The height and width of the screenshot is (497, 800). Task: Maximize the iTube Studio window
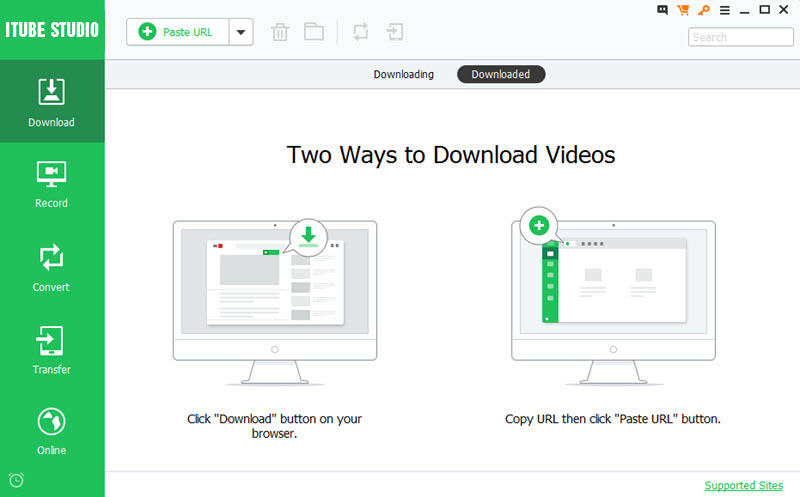(764, 10)
